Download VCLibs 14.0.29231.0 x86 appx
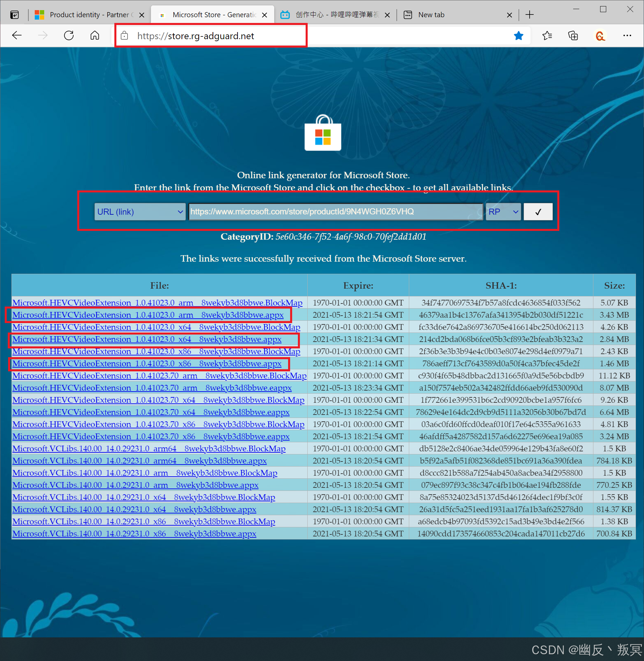 [134, 534]
